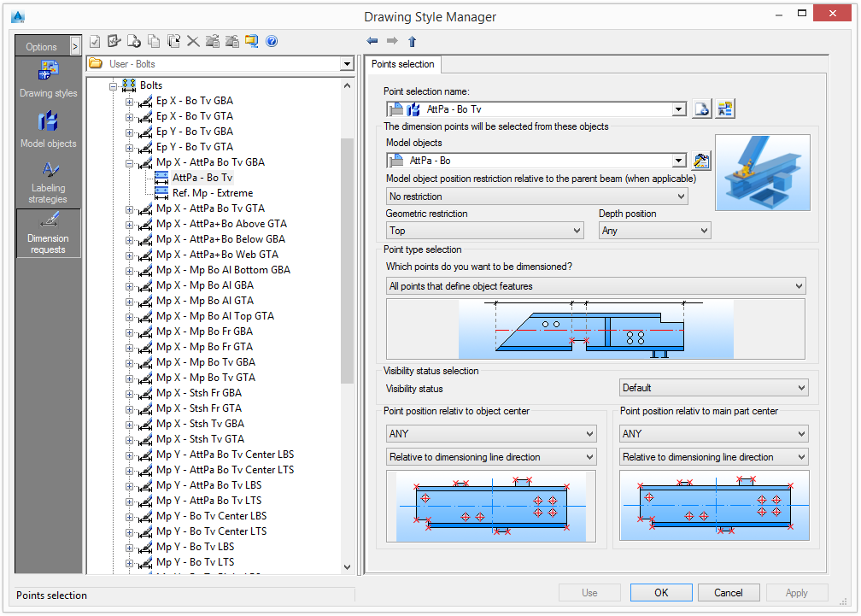Expand the Ep X - Bo Tv GBA node
861x616 pixels.
(x=130, y=101)
